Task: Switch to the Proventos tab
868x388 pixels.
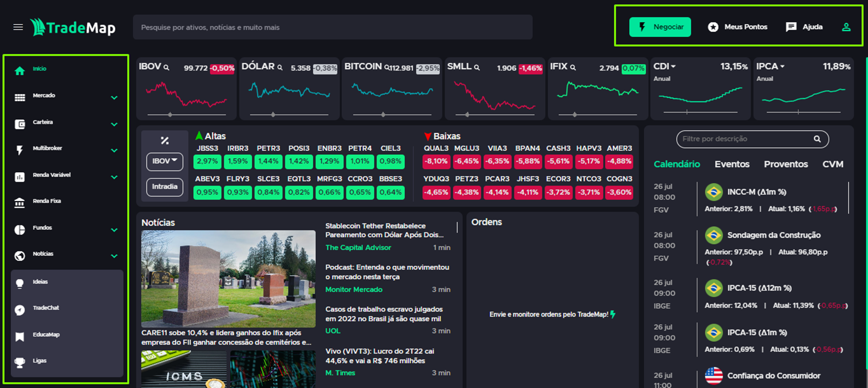Action: (x=786, y=164)
